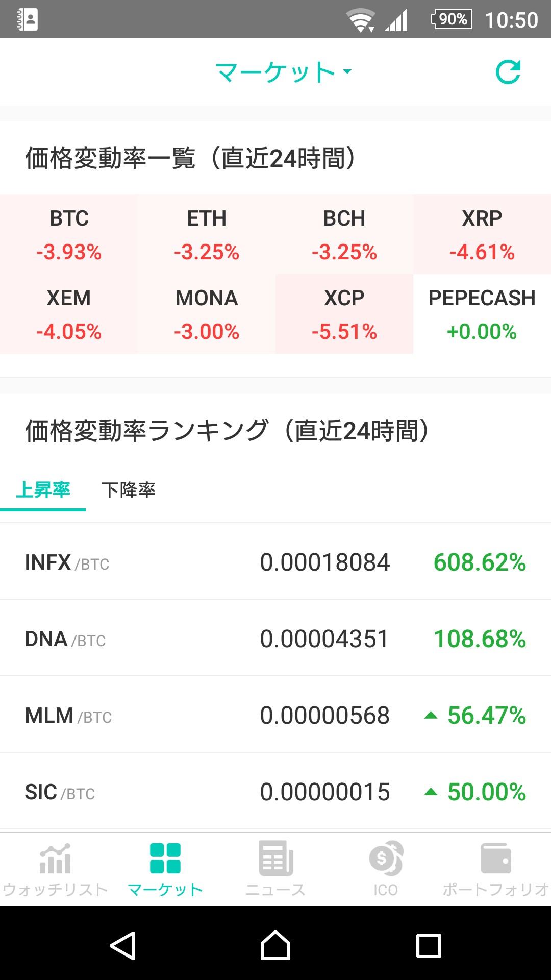Tap the SIC/BTC ranking row
The height and width of the screenshot is (980, 551).
coord(275,792)
